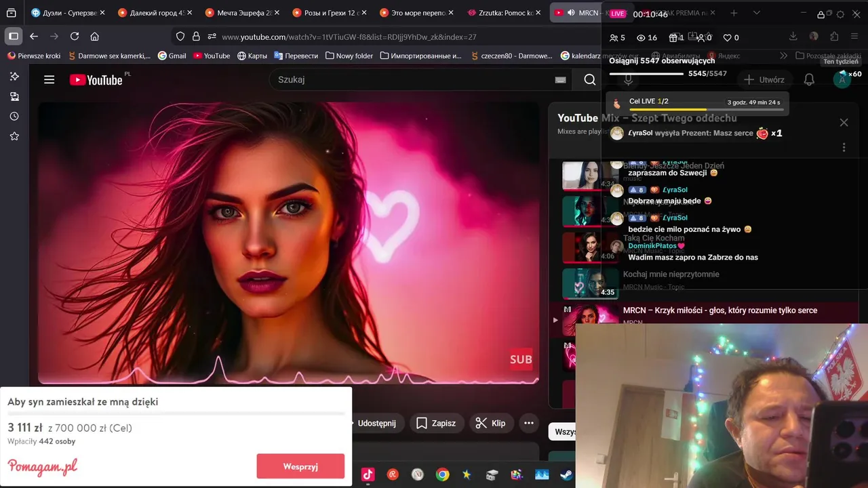Open the red R app in taskbar
The image size is (868, 488).
(x=393, y=474)
